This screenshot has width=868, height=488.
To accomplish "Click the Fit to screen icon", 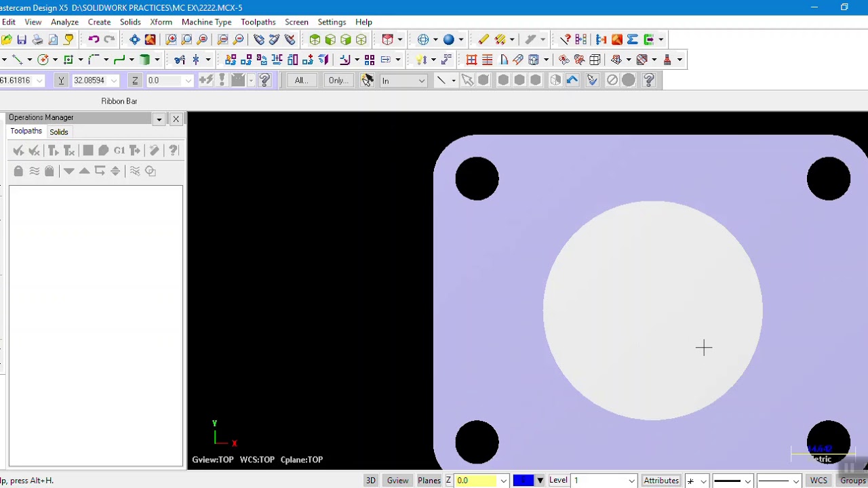I will (135, 40).
